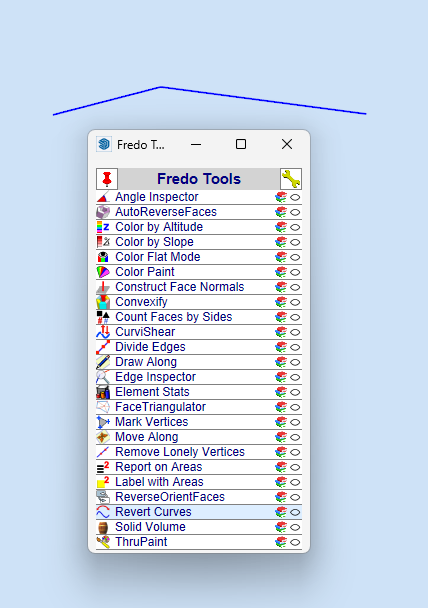This screenshot has height=608, width=428.
Task: Select the 'Mark Vertices' label
Action: click(152, 421)
